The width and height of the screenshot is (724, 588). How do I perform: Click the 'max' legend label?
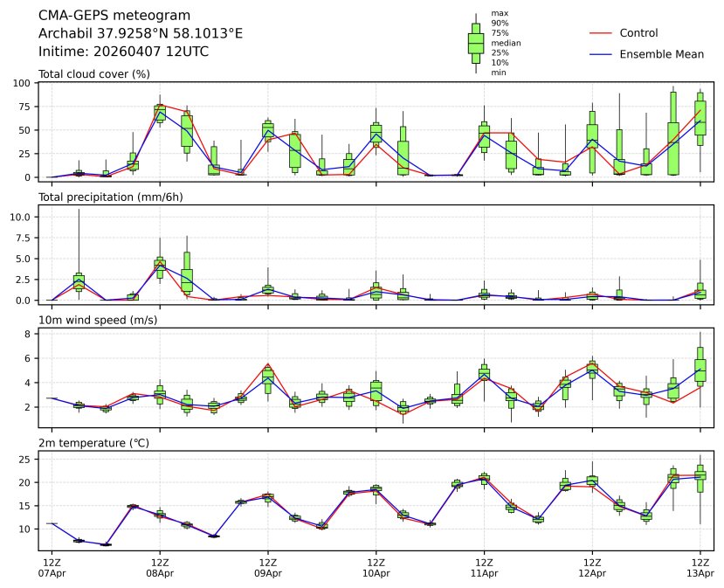click(500, 13)
